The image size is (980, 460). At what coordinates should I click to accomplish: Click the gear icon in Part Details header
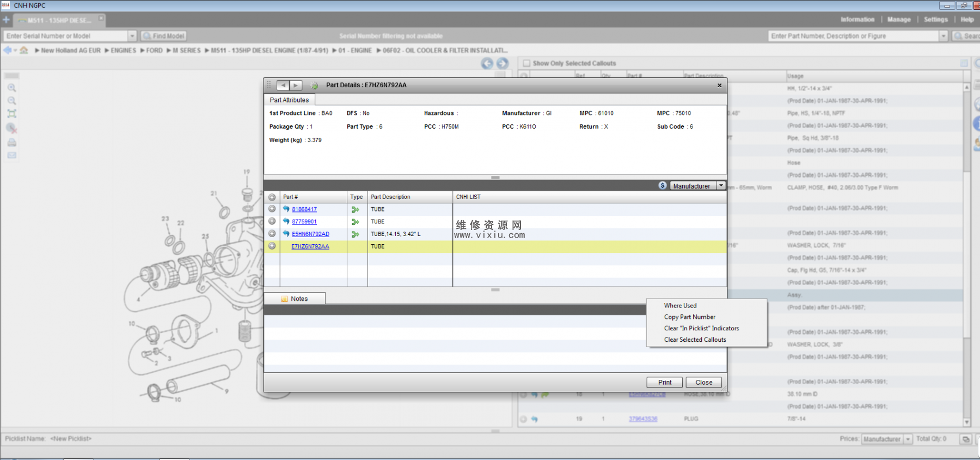314,86
